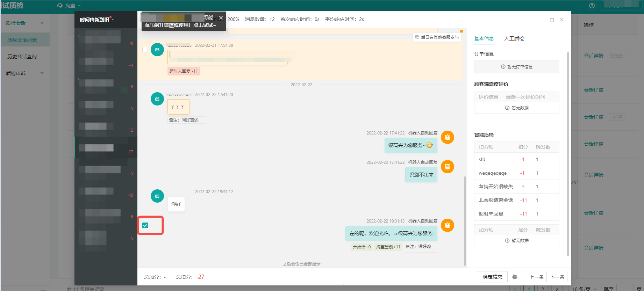The height and width of the screenshot is (291, 644).
Task: Close the blood-pressure warning tooltip
Action: [x=221, y=18]
